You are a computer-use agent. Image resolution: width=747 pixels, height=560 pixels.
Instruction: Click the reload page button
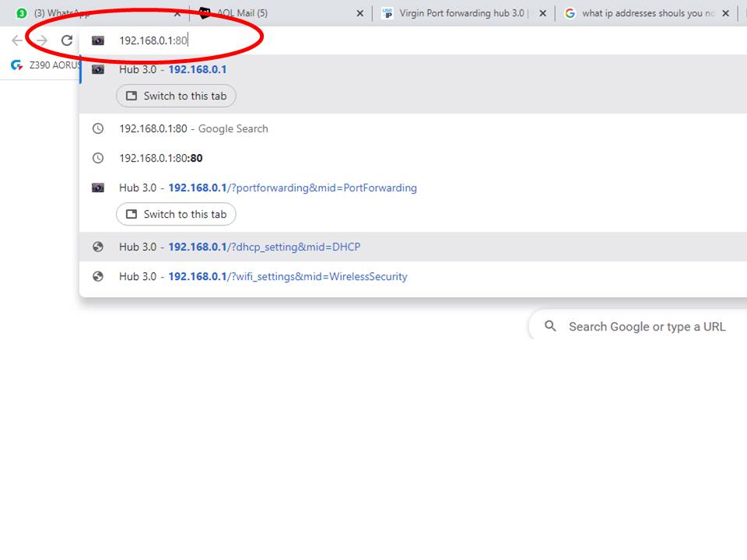pyautogui.click(x=67, y=40)
